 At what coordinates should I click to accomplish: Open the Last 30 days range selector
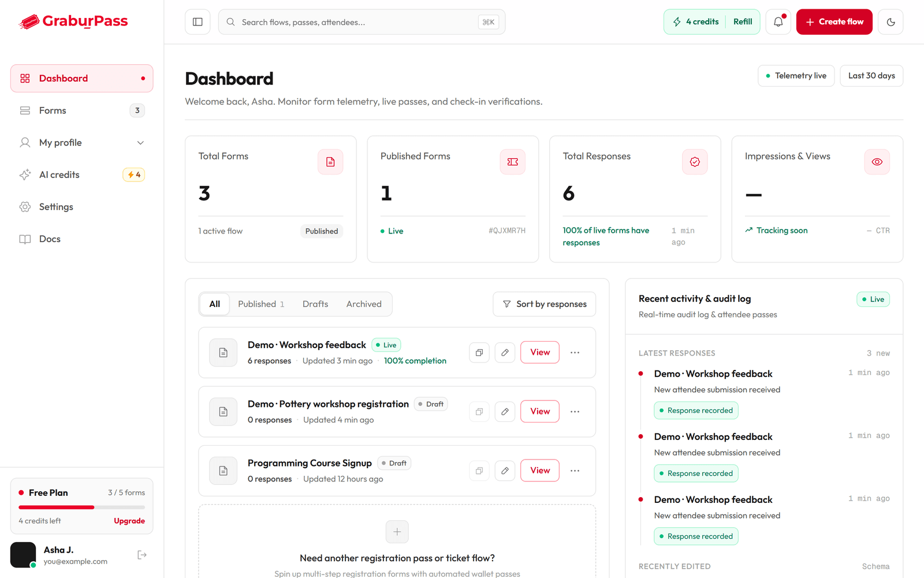(871, 76)
